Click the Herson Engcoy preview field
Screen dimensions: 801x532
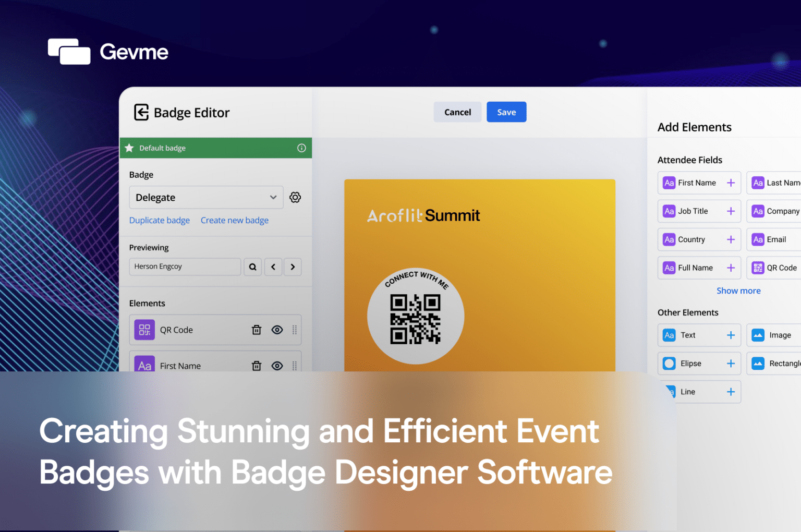[185, 267]
